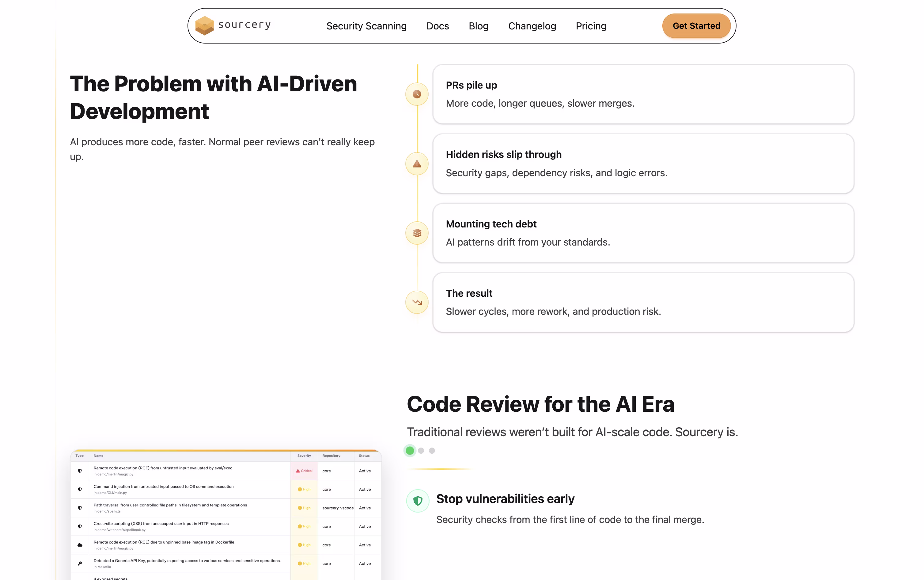Click 'Remote code execution (RCE) from untrusted input' row title

coord(162,468)
